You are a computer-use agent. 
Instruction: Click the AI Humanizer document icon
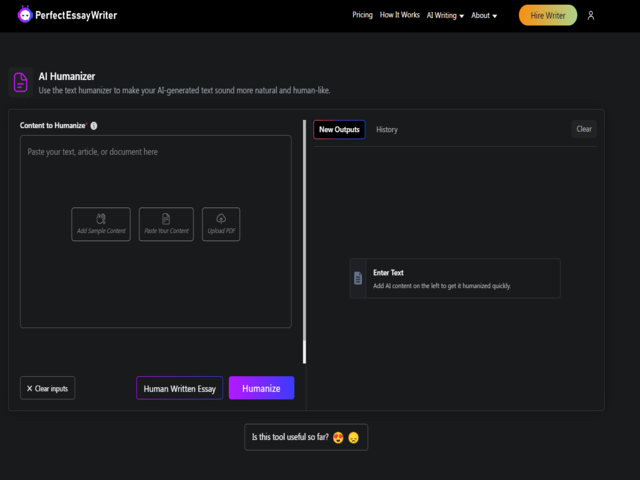(x=20, y=83)
